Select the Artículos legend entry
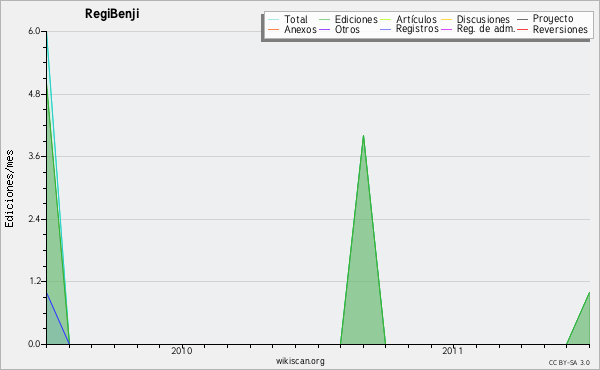600x370 pixels. pos(416,19)
